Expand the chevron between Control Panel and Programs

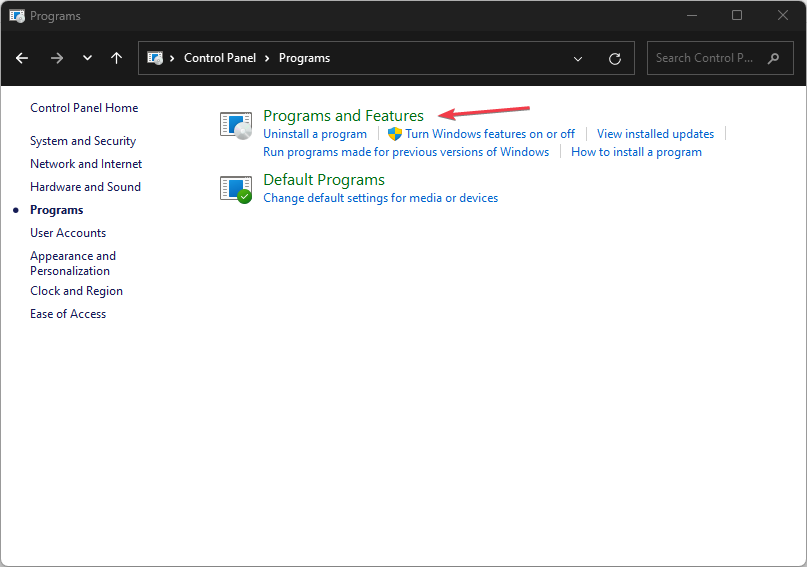[267, 58]
